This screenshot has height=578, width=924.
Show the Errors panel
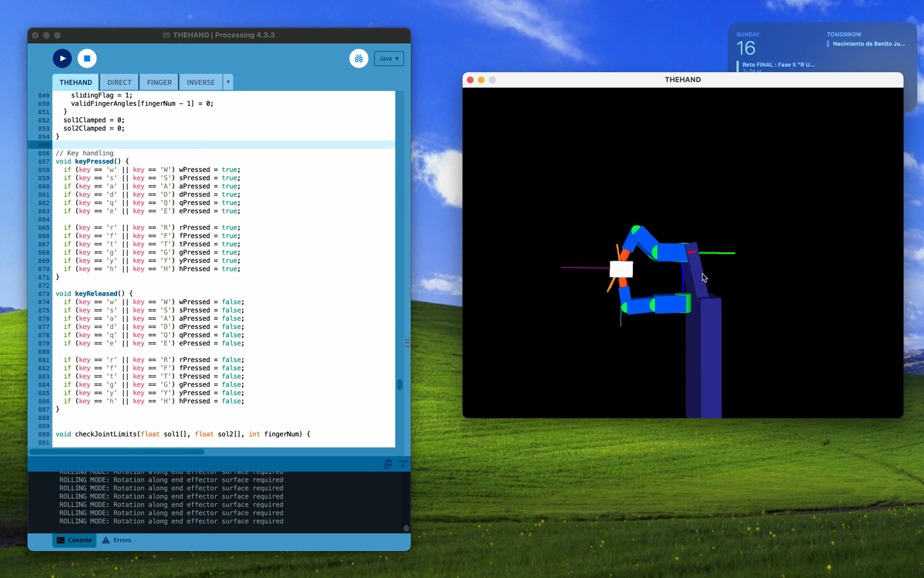coord(117,540)
